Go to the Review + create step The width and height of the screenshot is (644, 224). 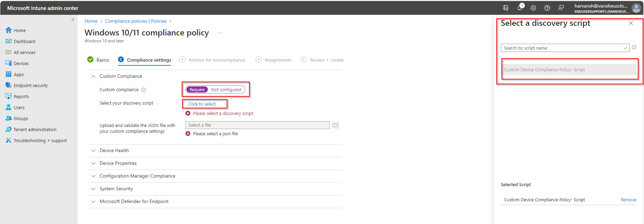(x=322, y=60)
